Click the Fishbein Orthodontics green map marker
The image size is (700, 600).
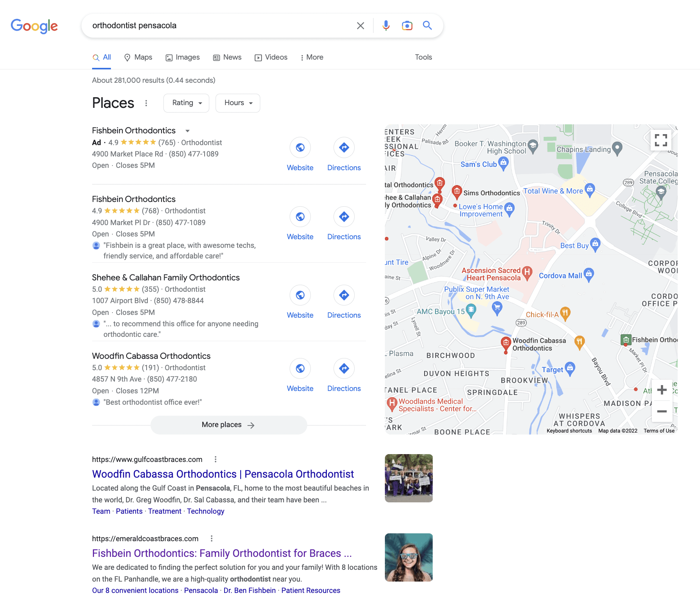pyautogui.click(x=626, y=340)
